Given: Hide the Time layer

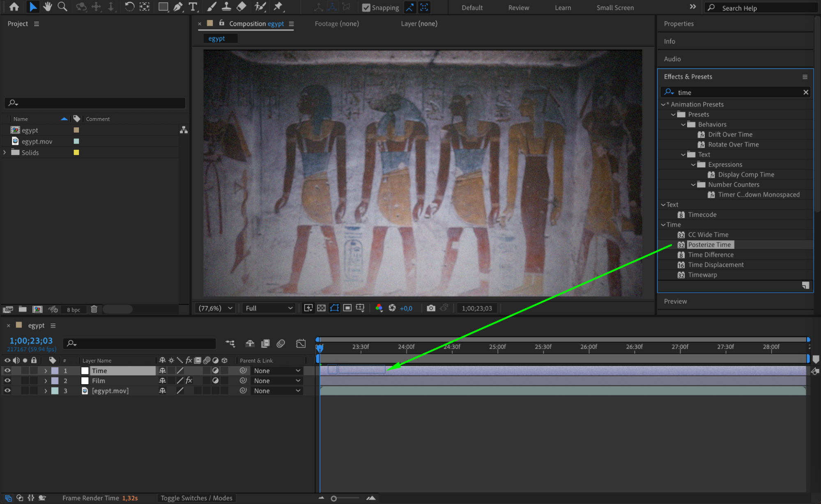Looking at the screenshot, I should click(x=7, y=370).
